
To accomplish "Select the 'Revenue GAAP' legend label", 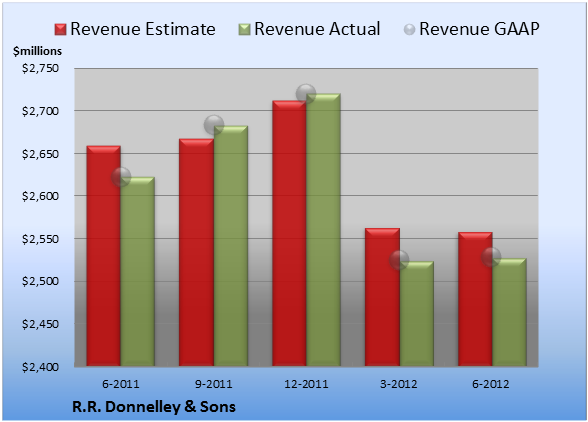I will click(480, 29).
